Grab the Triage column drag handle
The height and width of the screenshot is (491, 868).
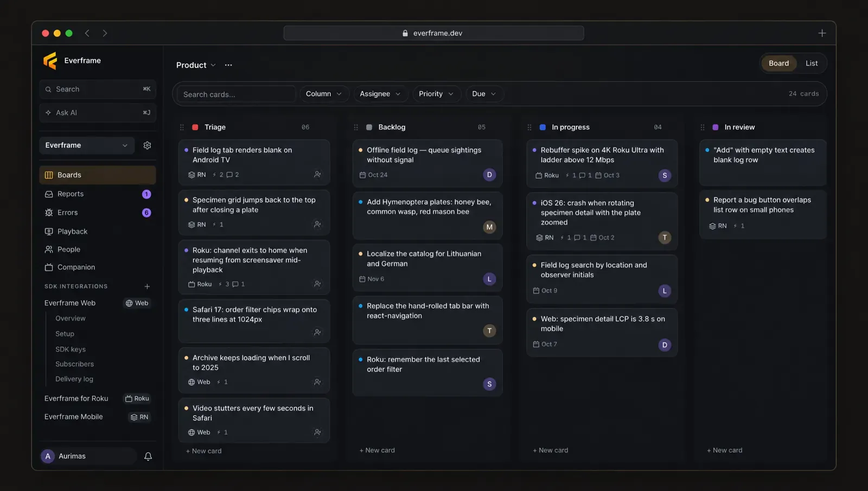182,127
